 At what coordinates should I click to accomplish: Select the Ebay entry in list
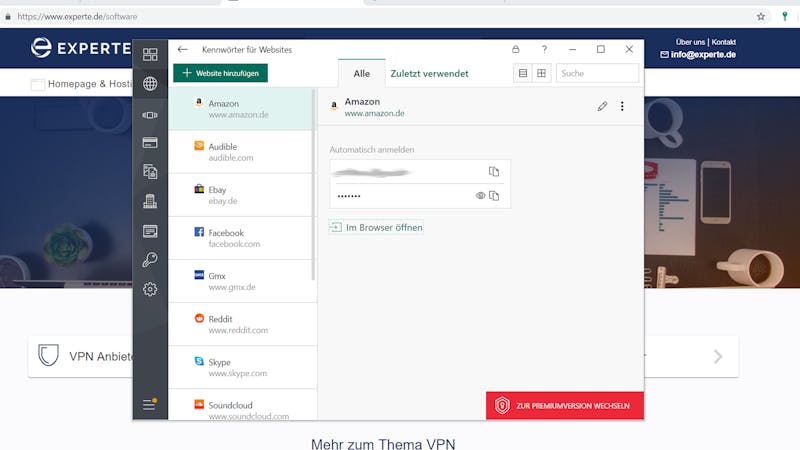click(241, 195)
